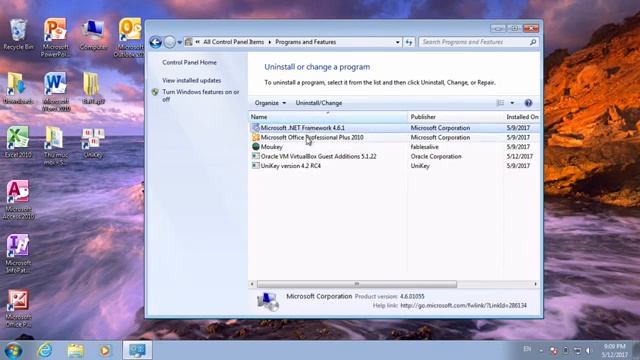640x360 pixels.
Task: Select the Microsoft Office Picture Manager desktop icon
Action: pyautogui.click(x=18, y=309)
